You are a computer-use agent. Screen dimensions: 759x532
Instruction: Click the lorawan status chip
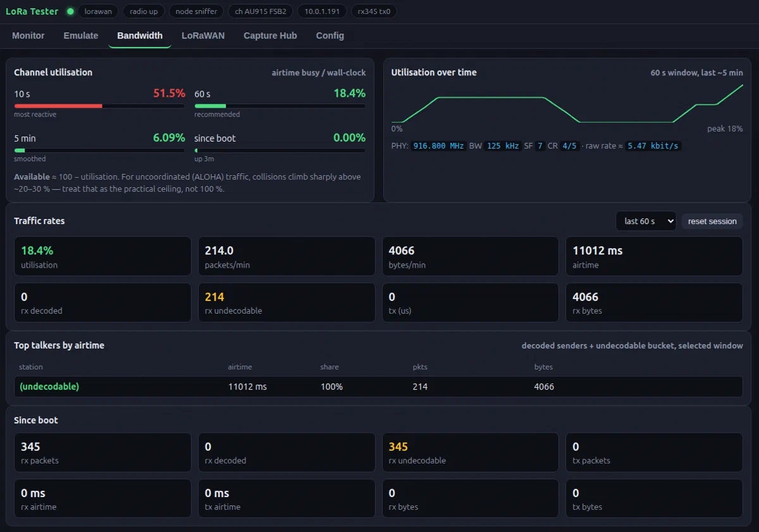tap(98, 11)
